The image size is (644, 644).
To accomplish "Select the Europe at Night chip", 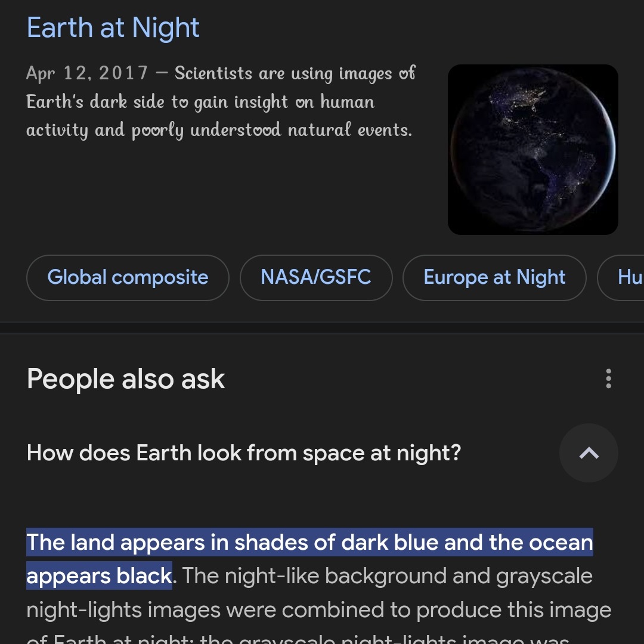I will [494, 277].
